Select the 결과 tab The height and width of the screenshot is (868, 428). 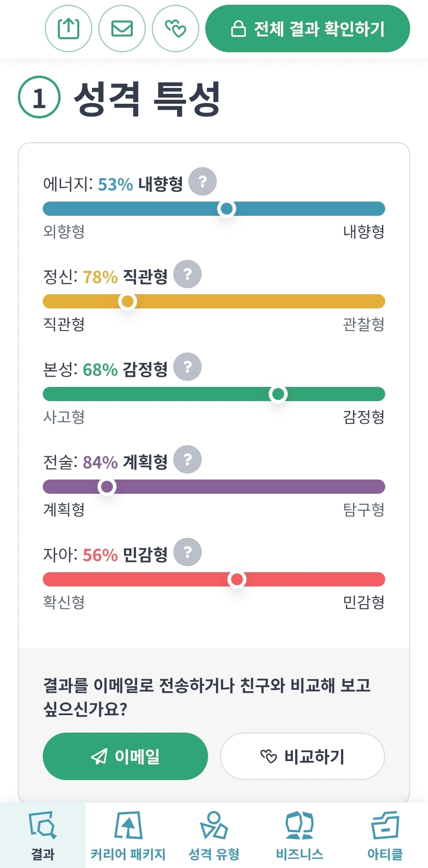43,836
